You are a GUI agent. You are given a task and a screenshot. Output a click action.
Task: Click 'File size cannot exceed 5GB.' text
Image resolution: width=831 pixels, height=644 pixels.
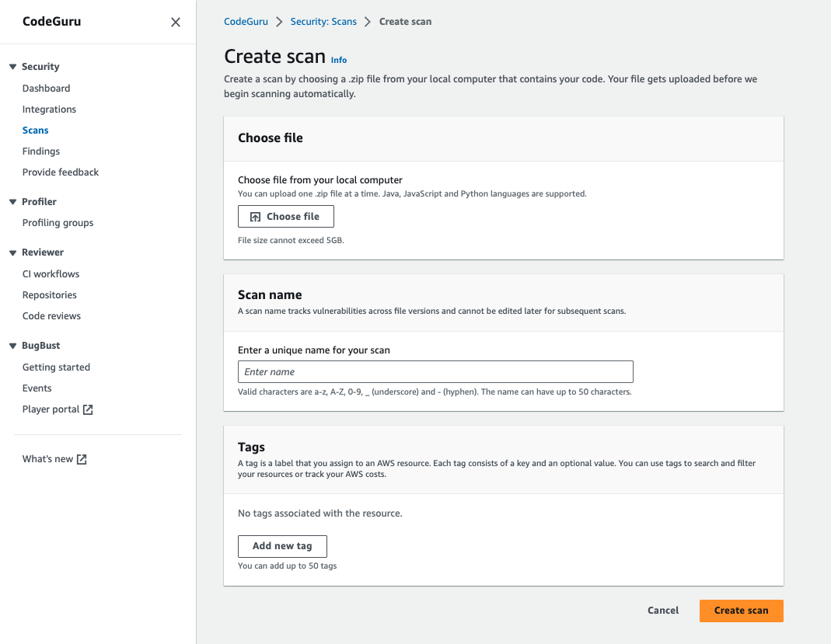click(x=291, y=241)
